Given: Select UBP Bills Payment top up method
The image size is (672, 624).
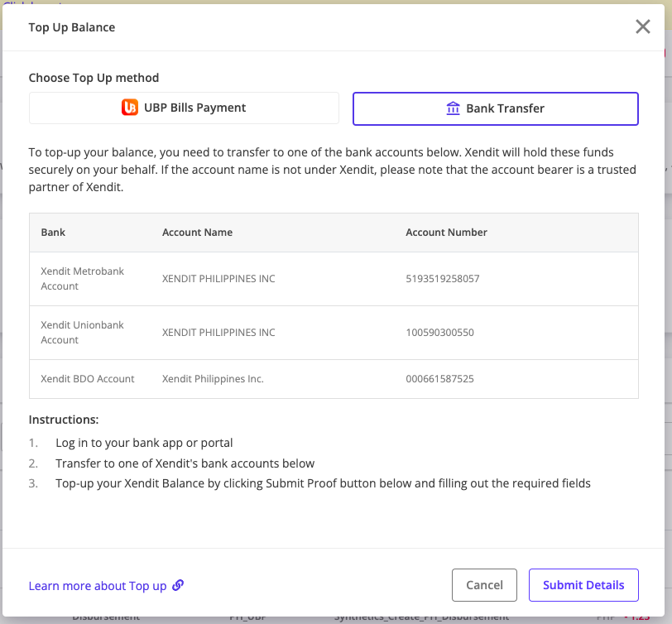Looking at the screenshot, I should 184,108.
